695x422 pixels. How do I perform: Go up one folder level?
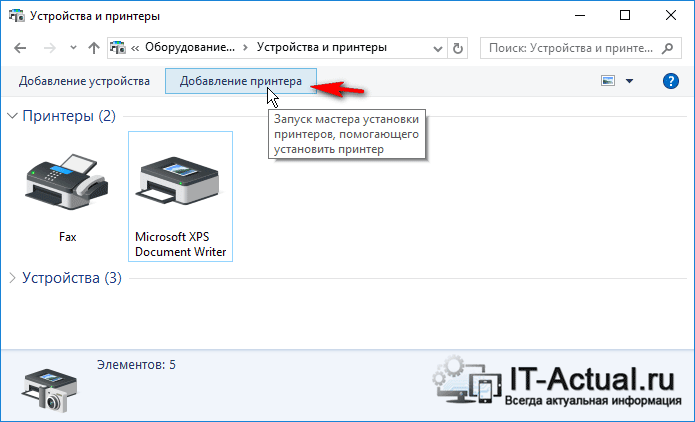94,48
